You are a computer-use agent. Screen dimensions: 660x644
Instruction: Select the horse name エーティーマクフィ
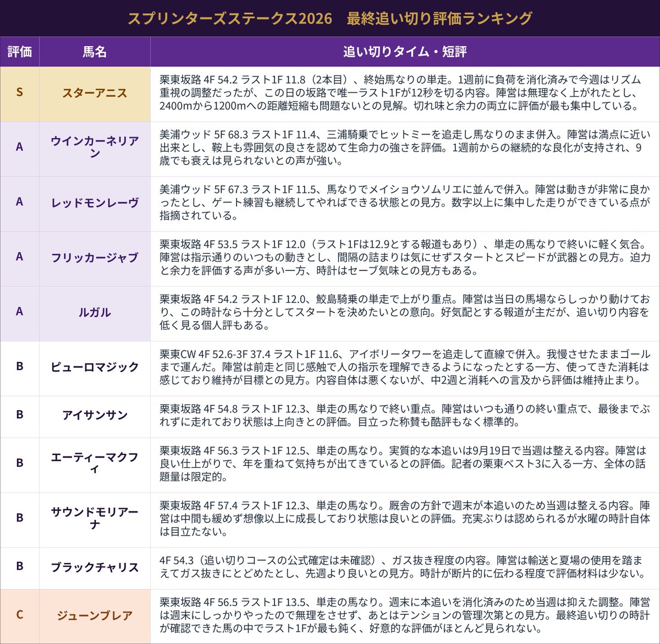click(x=95, y=464)
